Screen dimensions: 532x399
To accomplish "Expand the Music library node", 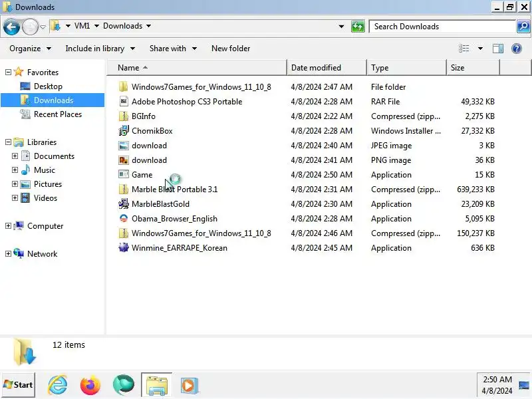I will (x=15, y=170).
